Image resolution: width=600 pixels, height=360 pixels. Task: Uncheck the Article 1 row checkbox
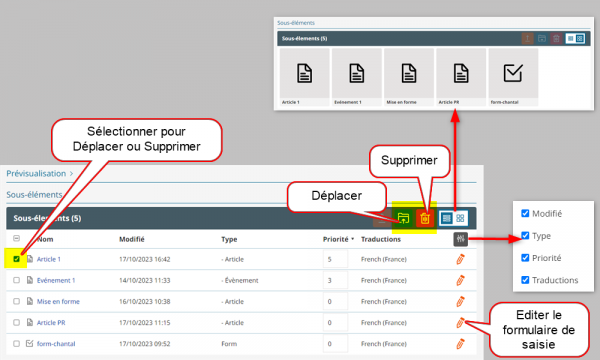coord(16,259)
